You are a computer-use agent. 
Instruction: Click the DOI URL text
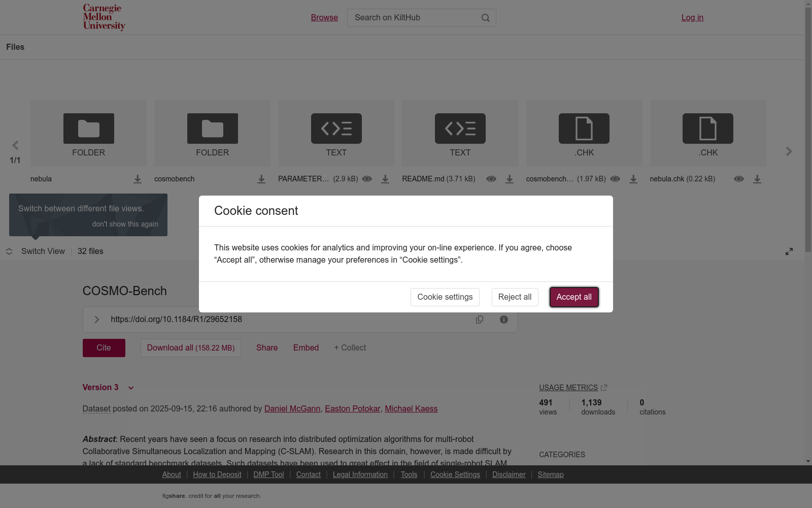[177, 320]
